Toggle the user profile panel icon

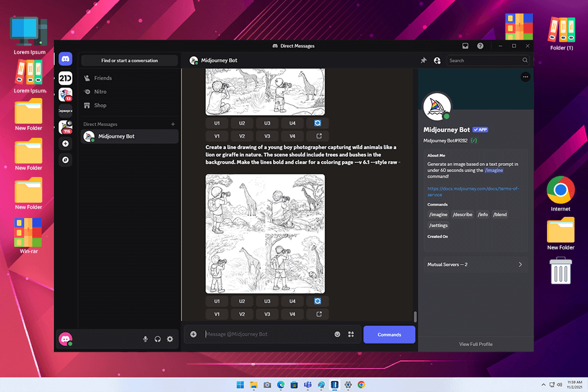click(x=437, y=61)
